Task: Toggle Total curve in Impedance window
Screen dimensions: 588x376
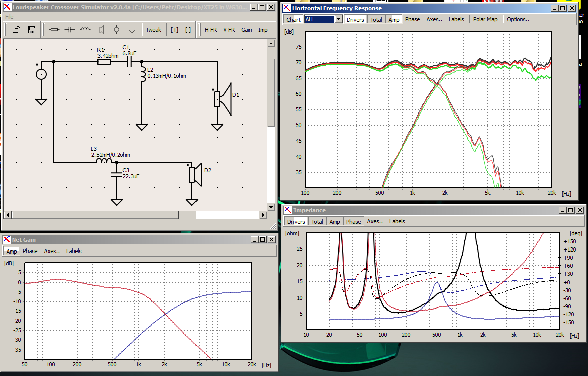Action: point(317,222)
